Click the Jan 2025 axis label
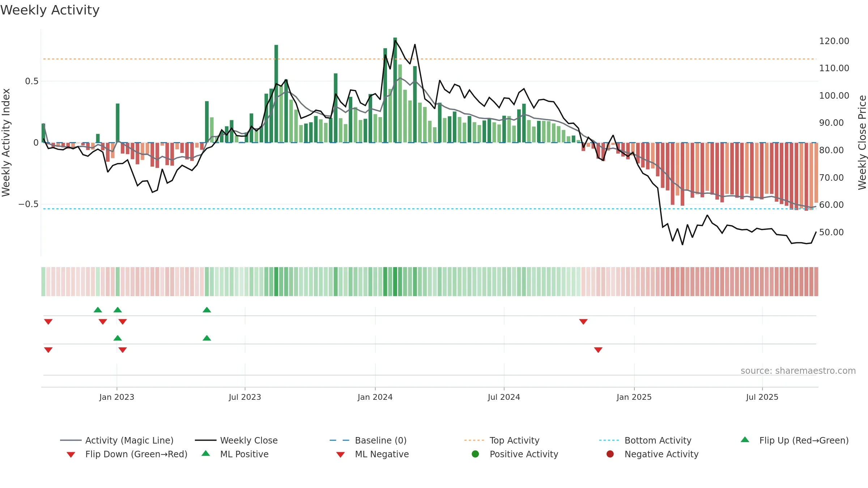The height and width of the screenshot is (488, 868). pos(634,397)
